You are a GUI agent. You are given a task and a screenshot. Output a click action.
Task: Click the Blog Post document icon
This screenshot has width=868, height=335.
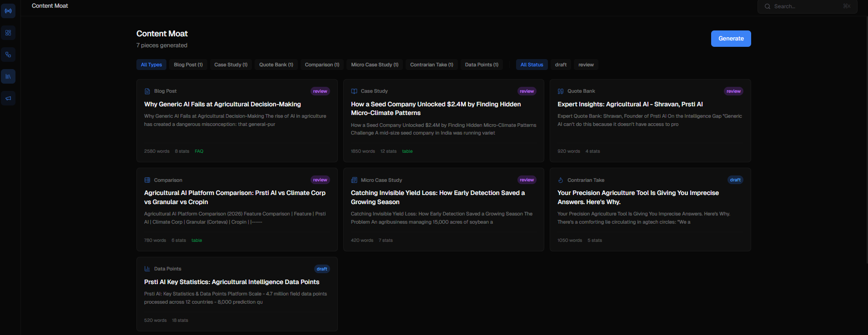pyautogui.click(x=147, y=91)
